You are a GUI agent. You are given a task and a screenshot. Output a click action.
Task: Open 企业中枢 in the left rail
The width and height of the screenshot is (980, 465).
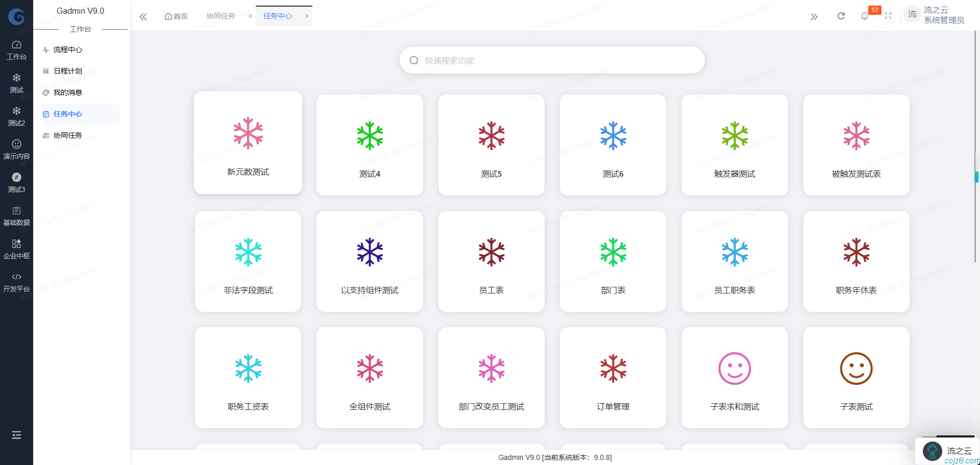pyautogui.click(x=16, y=249)
